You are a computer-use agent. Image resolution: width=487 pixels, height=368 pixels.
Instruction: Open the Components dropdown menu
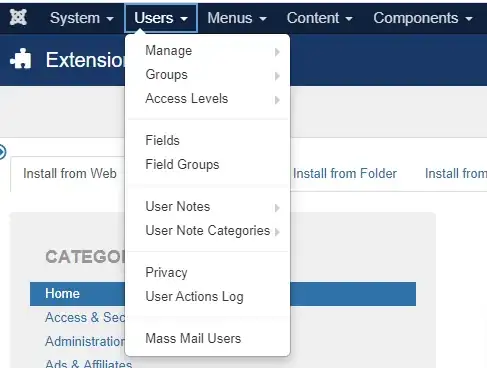click(x=423, y=18)
